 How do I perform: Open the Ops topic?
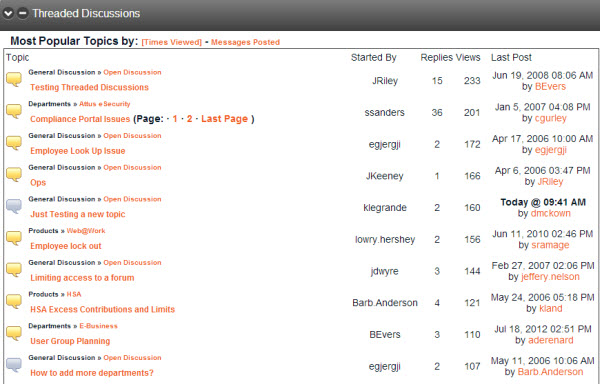click(x=38, y=183)
